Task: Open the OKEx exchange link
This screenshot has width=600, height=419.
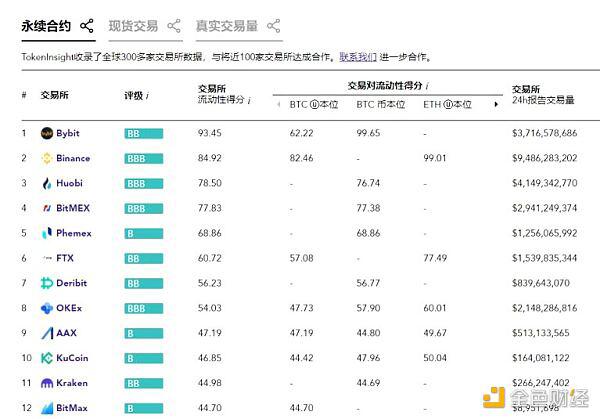Action: pos(69,308)
